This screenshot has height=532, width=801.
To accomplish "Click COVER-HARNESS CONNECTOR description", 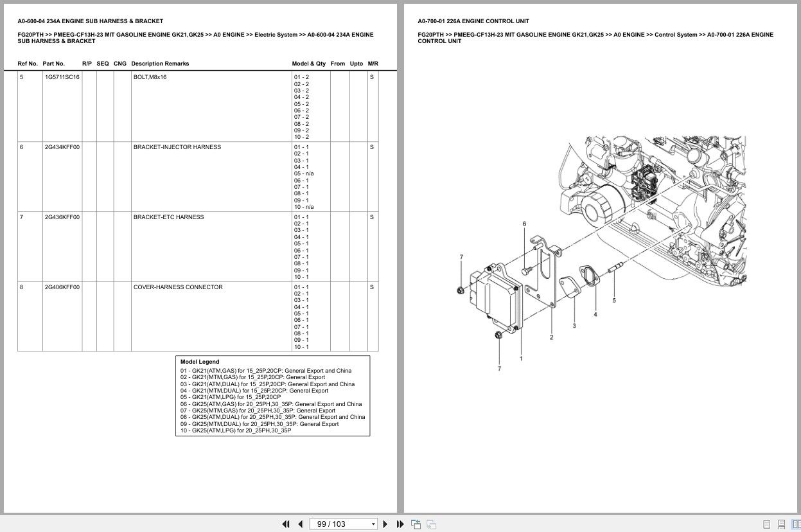I will coord(178,287).
